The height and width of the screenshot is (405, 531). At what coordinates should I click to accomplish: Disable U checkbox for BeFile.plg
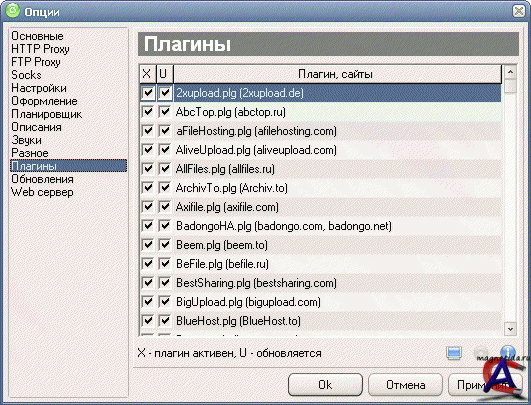(x=165, y=263)
